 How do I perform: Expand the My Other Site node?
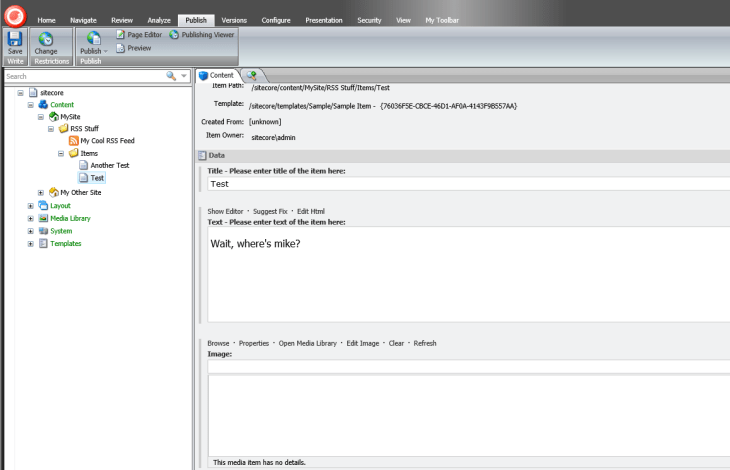(41, 192)
